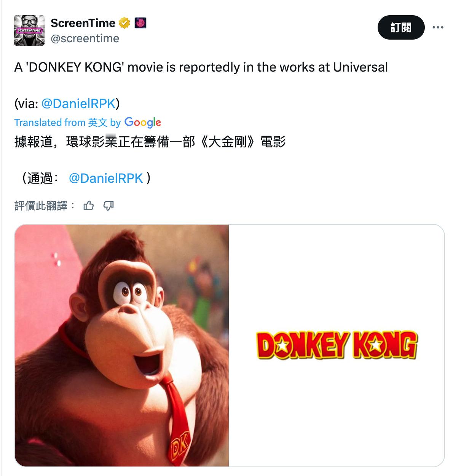Open the Donkey Kong logo image

click(x=337, y=345)
